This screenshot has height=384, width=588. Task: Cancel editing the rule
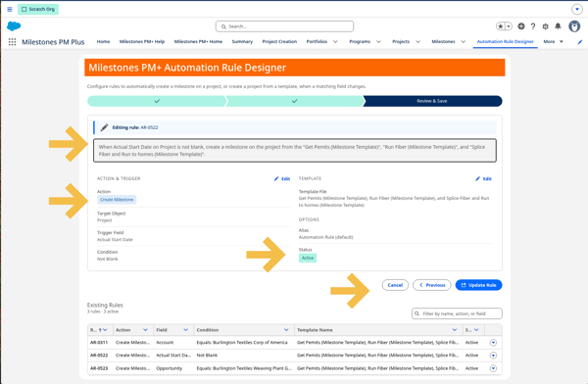click(395, 285)
